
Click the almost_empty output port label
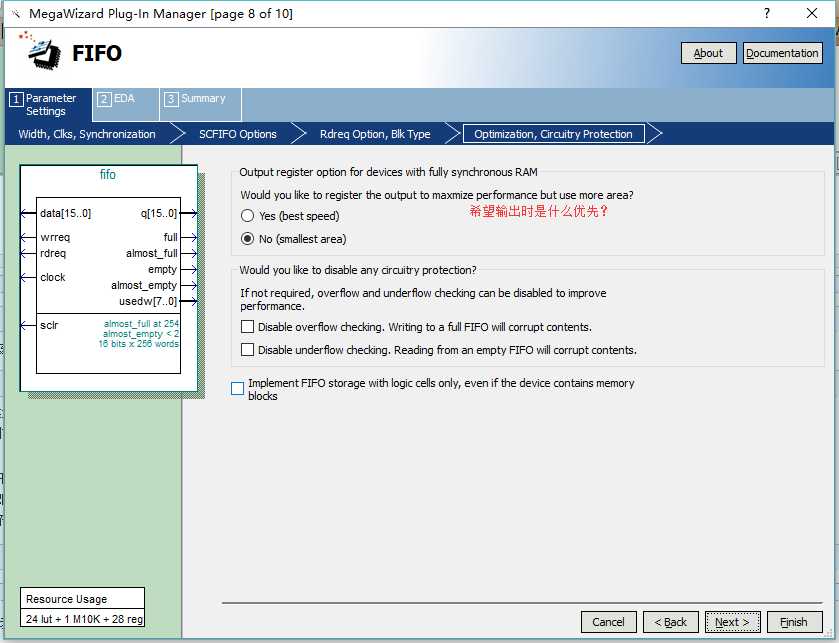pos(144,285)
